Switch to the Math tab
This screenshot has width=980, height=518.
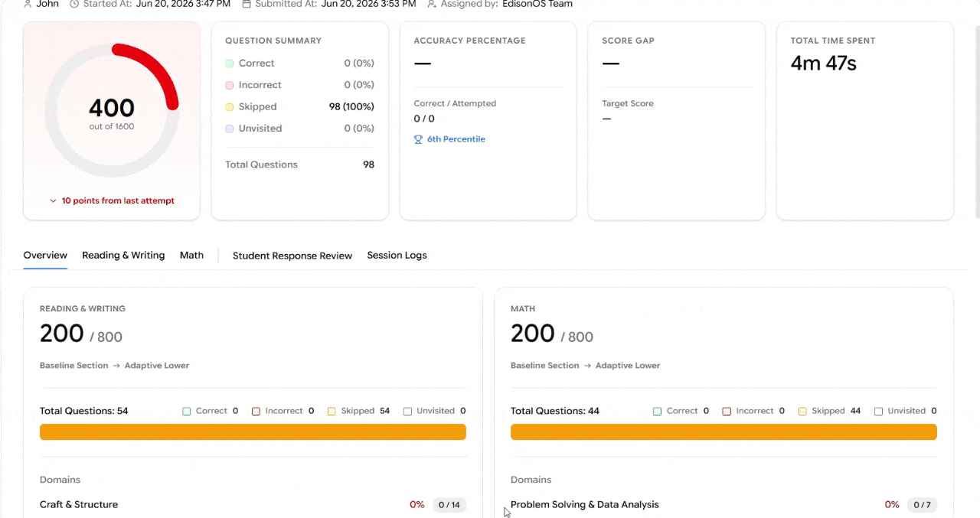[x=191, y=256]
